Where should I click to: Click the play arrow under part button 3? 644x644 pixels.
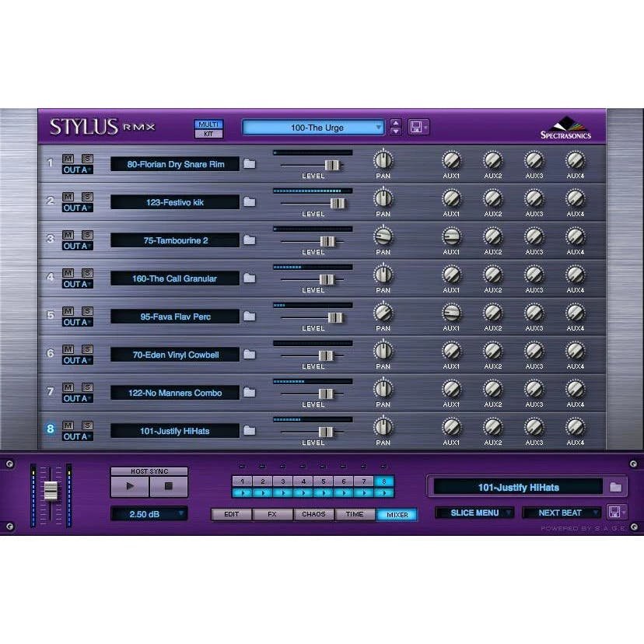[282, 492]
